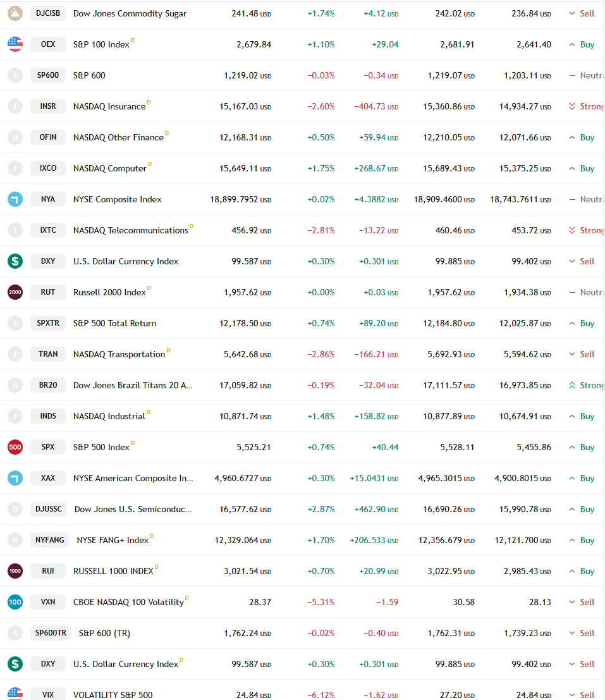Viewport: 605px width, 700px height.
Task: Open NASDAQ Transportation link
Action: click(119, 355)
